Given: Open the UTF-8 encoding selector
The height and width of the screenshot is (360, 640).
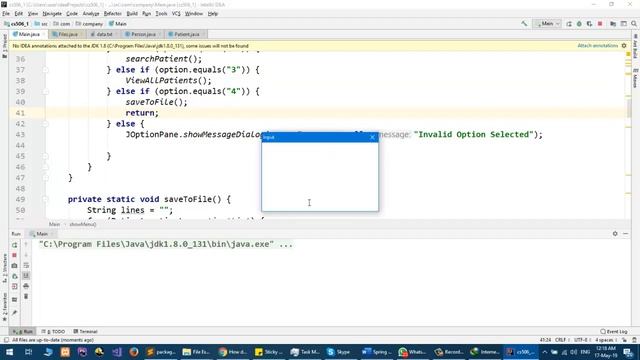Looking at the screenshot, I should click(x=582, y=340).
